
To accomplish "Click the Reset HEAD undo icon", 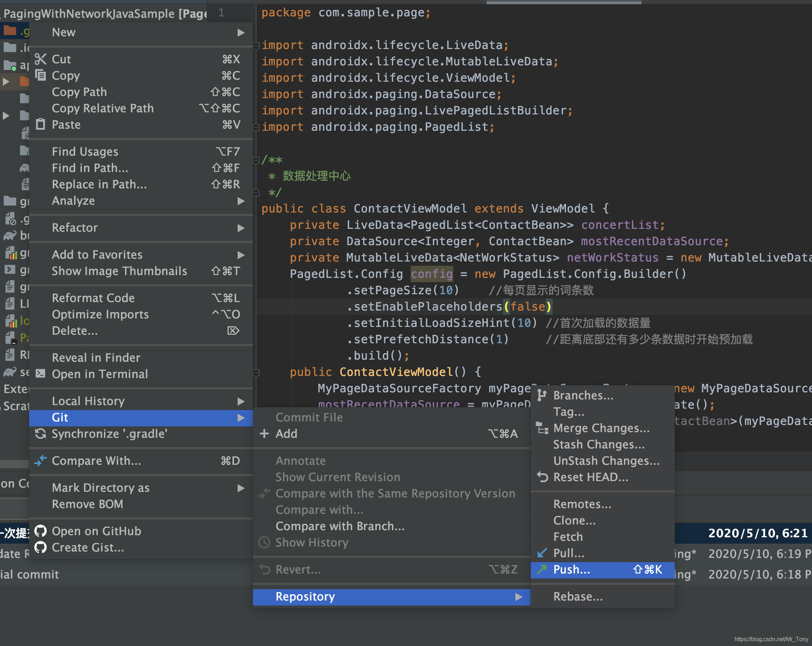I will tap(542, 477).
